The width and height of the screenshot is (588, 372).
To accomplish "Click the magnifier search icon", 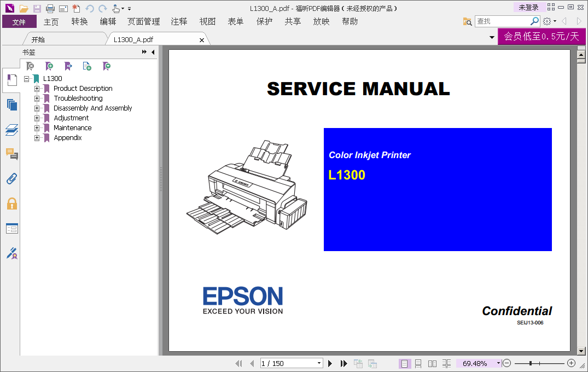I will (x=535, y=21).
